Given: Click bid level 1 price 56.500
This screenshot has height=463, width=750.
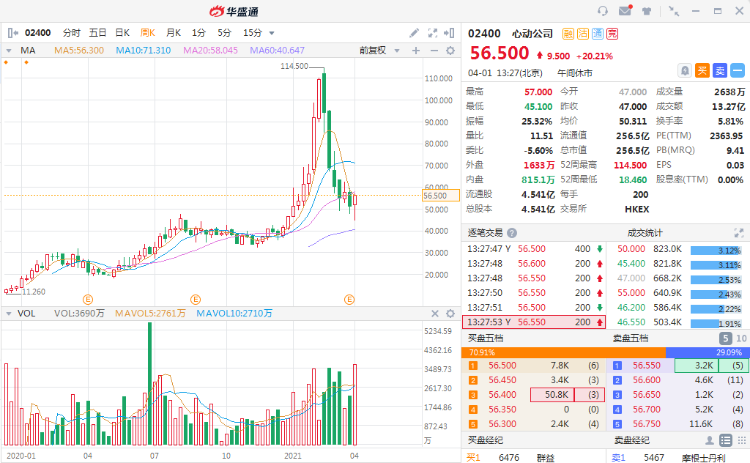Looking at the screenshot, I should click(x=502, y=365).
